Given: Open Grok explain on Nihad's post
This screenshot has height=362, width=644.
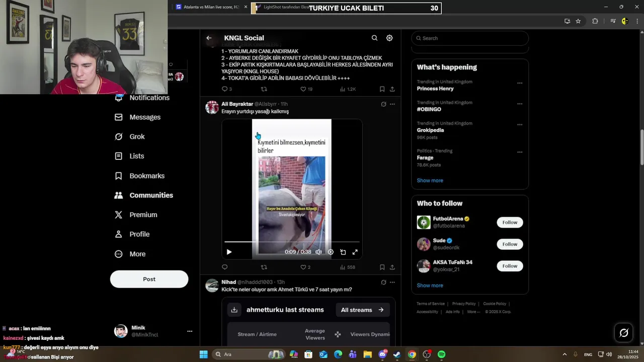Looking at the screenshot, I should tap(383, 282).
